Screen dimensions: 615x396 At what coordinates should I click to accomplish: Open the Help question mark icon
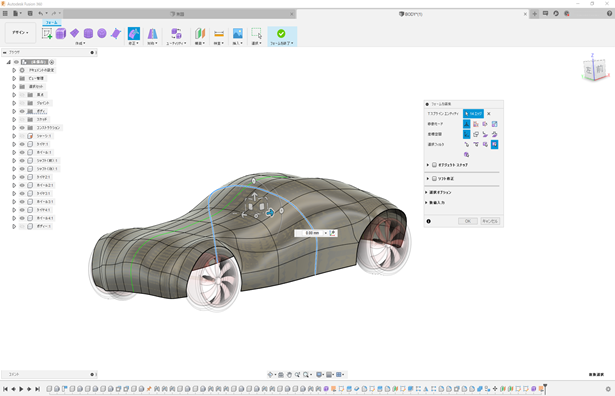pos(609,13)
